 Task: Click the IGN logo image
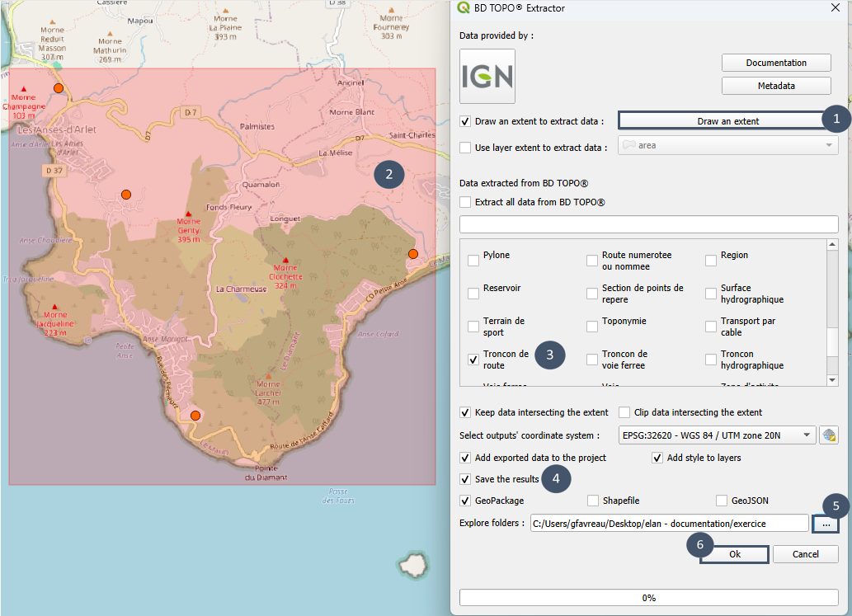487,77
